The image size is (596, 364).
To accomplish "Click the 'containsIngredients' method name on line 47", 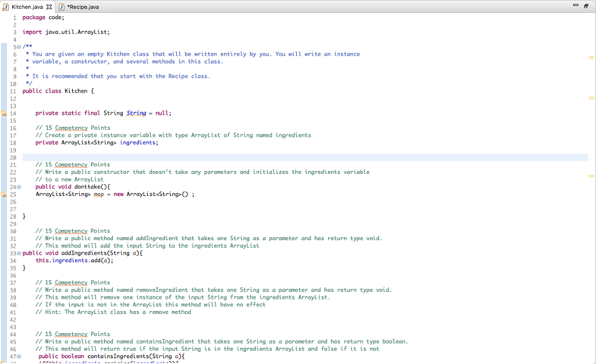I will pyautogui.click(x=118, y=356).
